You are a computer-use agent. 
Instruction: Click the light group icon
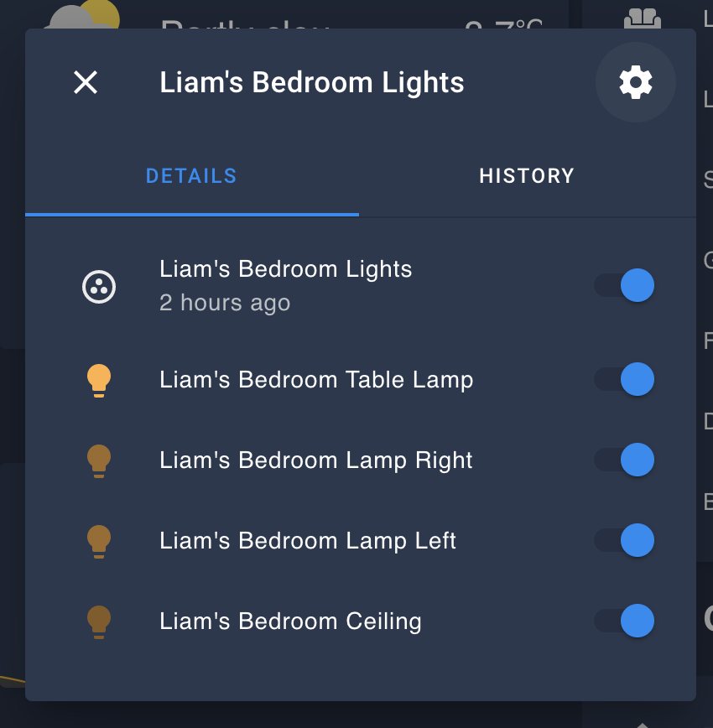[99, 287]
